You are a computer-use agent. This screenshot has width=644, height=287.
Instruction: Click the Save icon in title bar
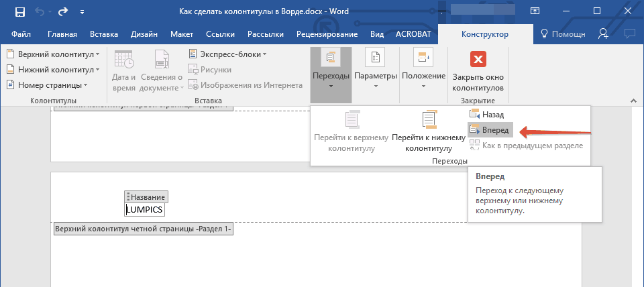(x=20, y=12)
